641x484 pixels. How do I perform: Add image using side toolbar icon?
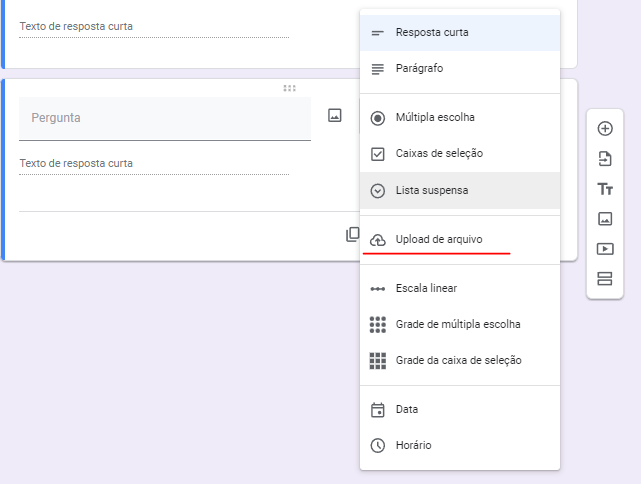click(605, 218)
